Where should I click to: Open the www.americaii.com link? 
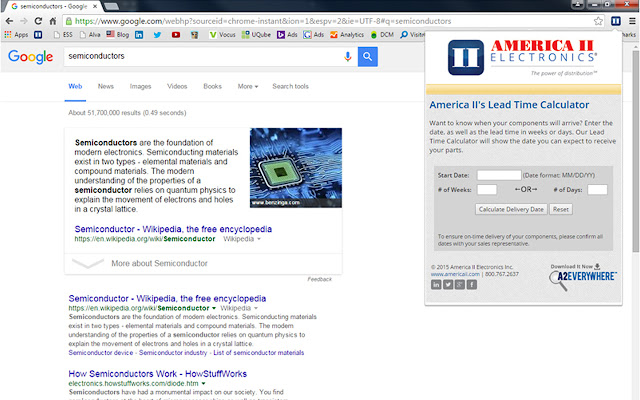pyautogui.click(x=455, y=273)
